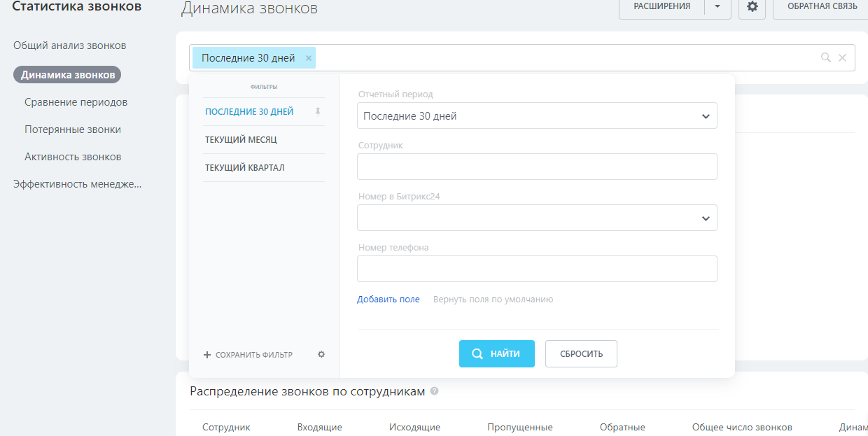
Task: Focus the 'Сотрудник' input field
Action: point(537,167)
